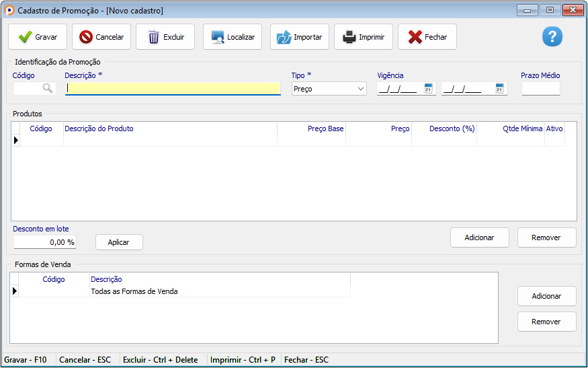Screen dimensions: 588x368
Task: Open the Vigência end date calendar
Action: 499,88
